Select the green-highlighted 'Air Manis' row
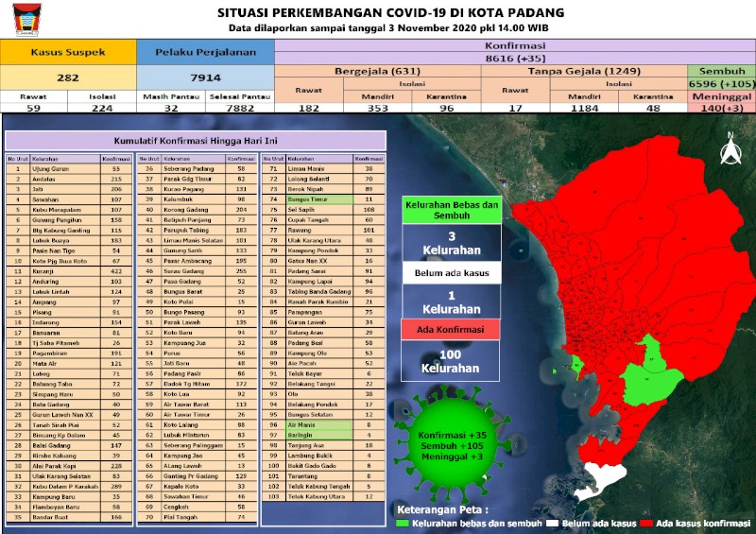Screen dimensions: 756x534 coord(323,425)
